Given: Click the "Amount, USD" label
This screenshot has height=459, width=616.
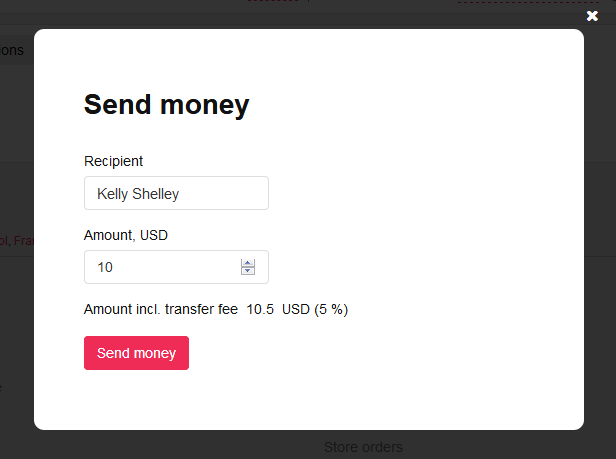Looking at the screenshot, I should point(125,235).
